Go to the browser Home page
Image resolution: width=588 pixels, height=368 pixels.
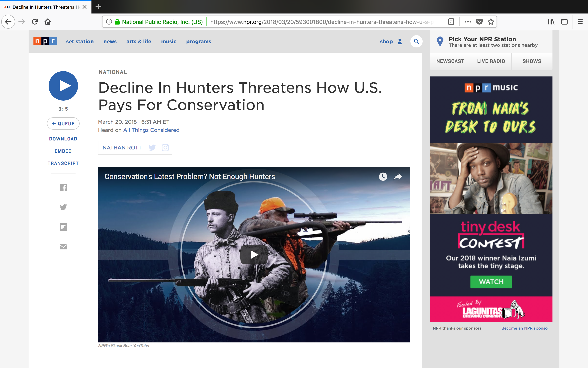click(x=48, y=22)
